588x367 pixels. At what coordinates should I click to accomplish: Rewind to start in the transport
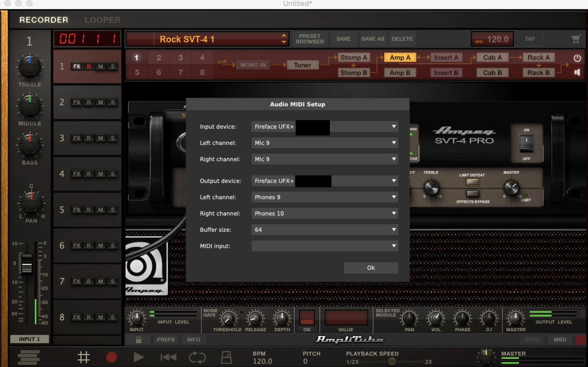coord(168,357)
